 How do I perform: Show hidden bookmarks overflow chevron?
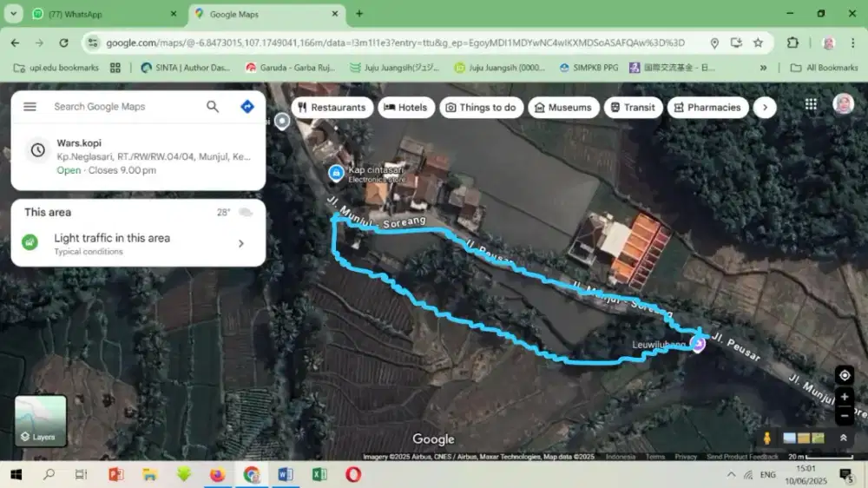[764, 68]
